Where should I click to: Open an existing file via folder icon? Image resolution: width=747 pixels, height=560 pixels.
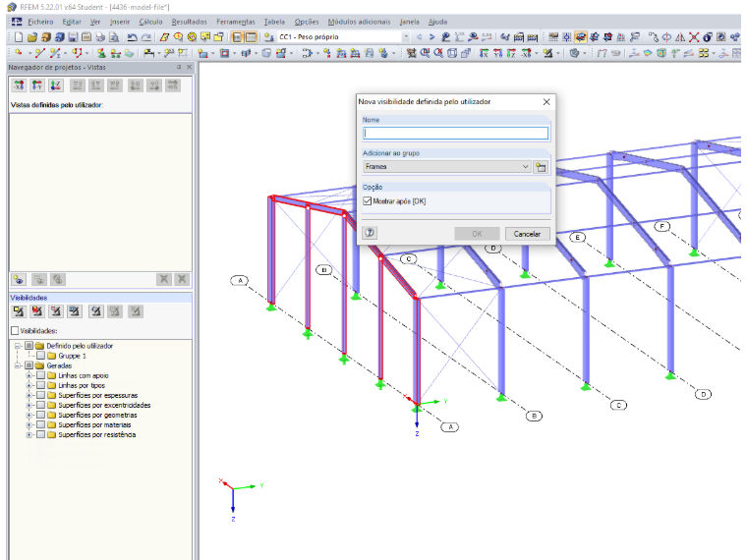(31, 37)
